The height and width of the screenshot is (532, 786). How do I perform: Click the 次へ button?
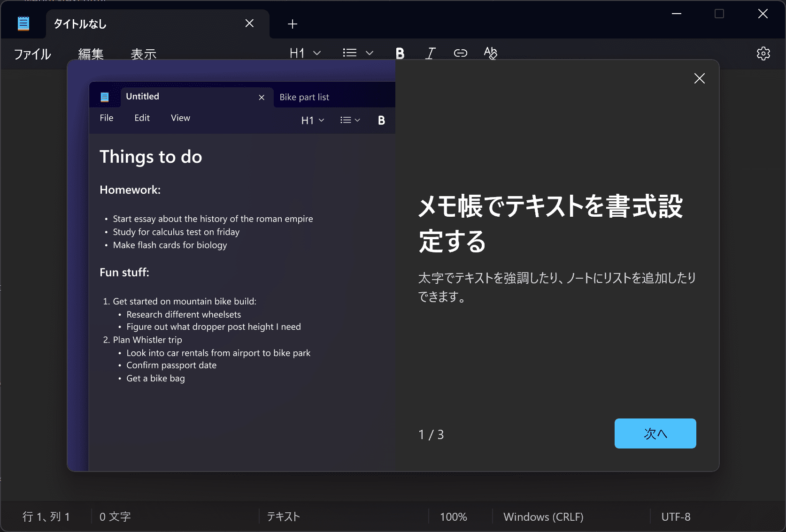coord(655,433)
